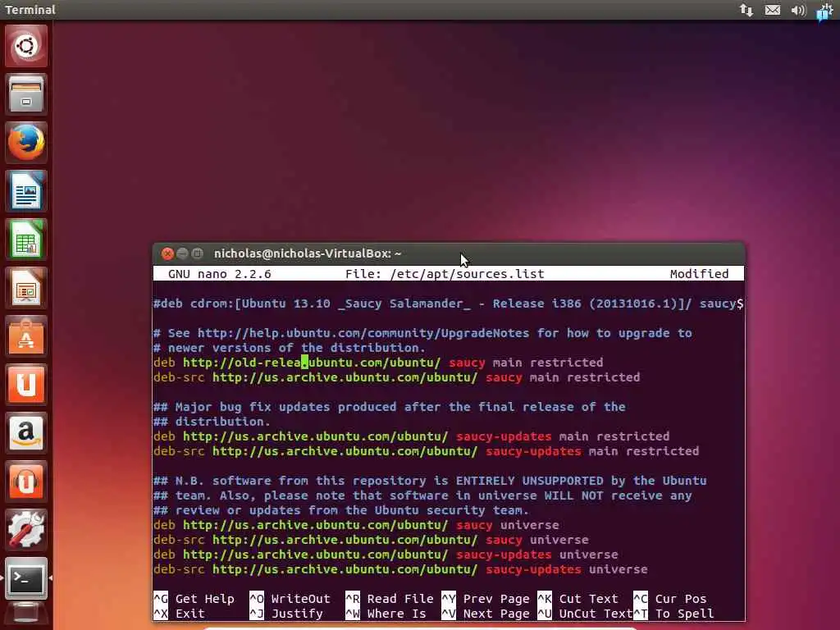
Task: Open the Amazon launcher icon
Action: [x=25, y=433]
